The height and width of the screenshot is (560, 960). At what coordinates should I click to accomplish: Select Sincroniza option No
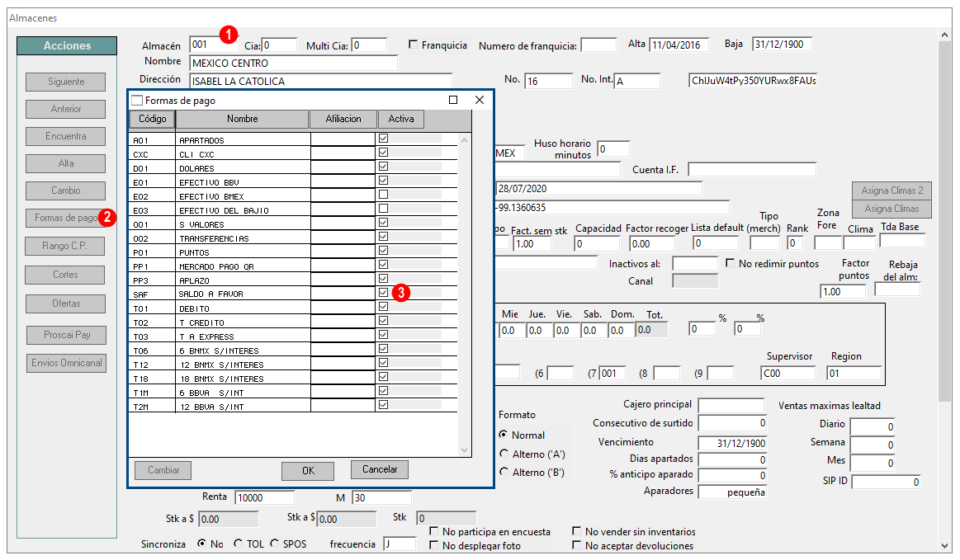tap(201, 544)
